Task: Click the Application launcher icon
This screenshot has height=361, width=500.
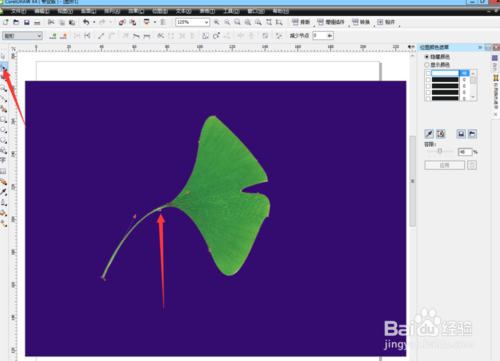Action: (x=146, y=22)
